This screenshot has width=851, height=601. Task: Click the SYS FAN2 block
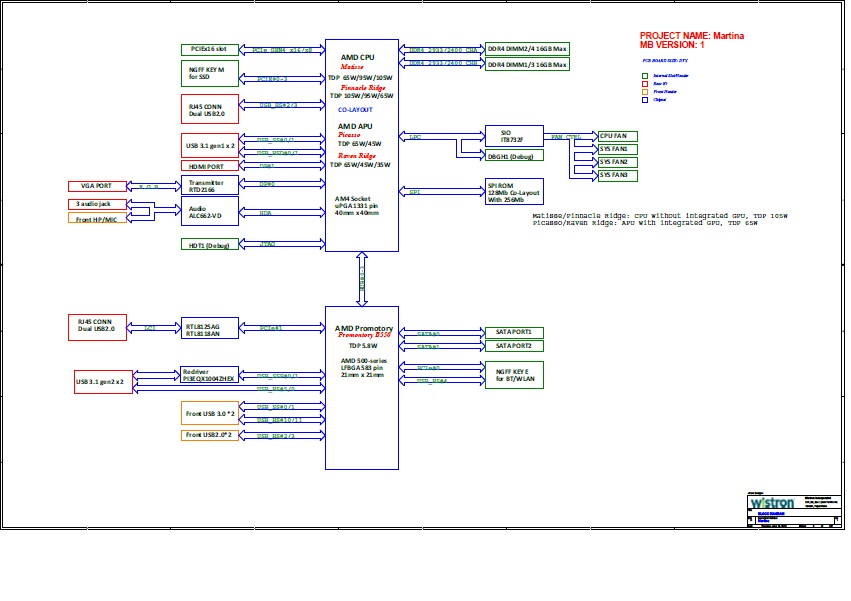pos(618,162)
